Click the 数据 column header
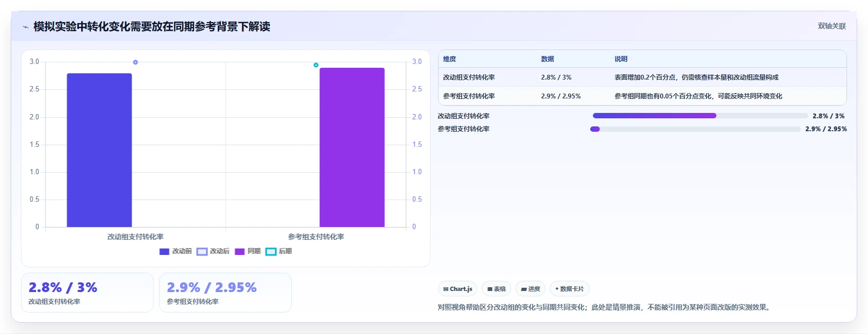Viewport: 868px width, 334px height. pos(547,59)
